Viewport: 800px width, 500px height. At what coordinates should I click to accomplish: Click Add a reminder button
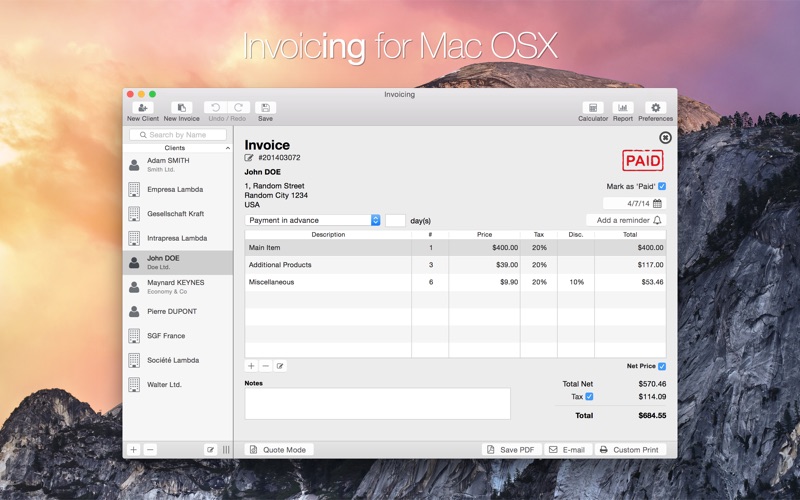pyautogui.click(x=626, y=220)
